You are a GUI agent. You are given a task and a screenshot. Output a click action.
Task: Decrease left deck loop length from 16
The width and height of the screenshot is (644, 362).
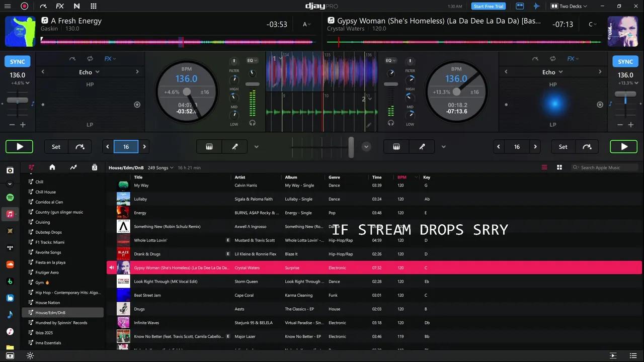click(x=108, y=147)
